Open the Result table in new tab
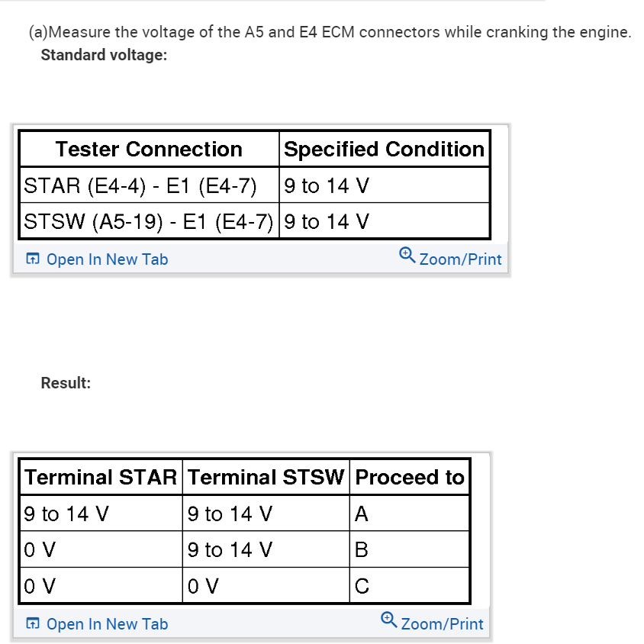This screenshot has width=644, height=644. [107, 624]
